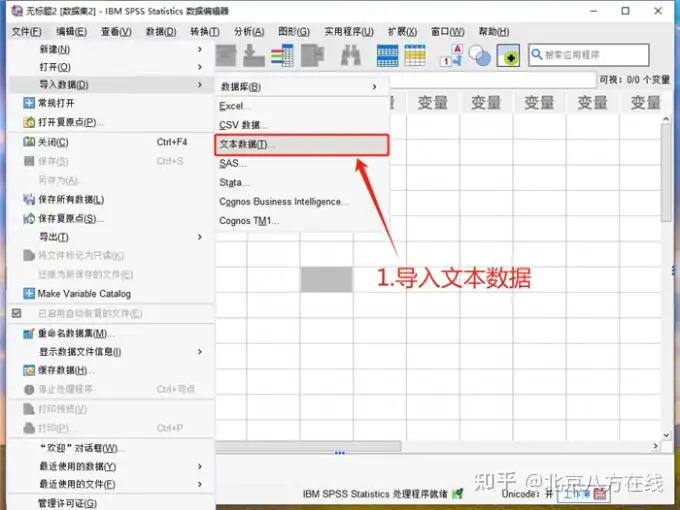Choose Cognos Business Intelligence import option
This screenshot has width=680, height=510.
coord(302,202)
